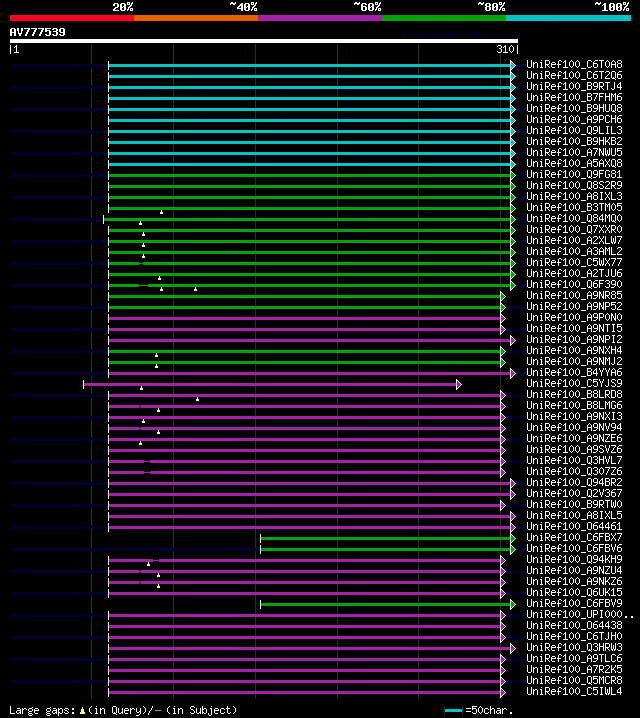640x718 pixels.
Task: Select the UniRef100_C6T2Q6 label
Action: [574, 76]
